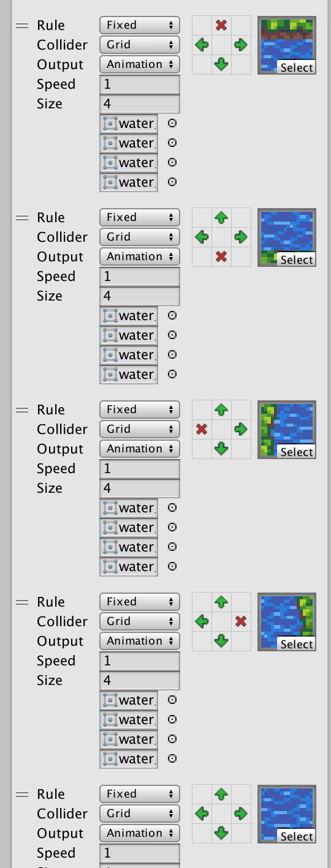Click the third water sprite field in third rule
This screenshot has height=868, width=331.
129,547
